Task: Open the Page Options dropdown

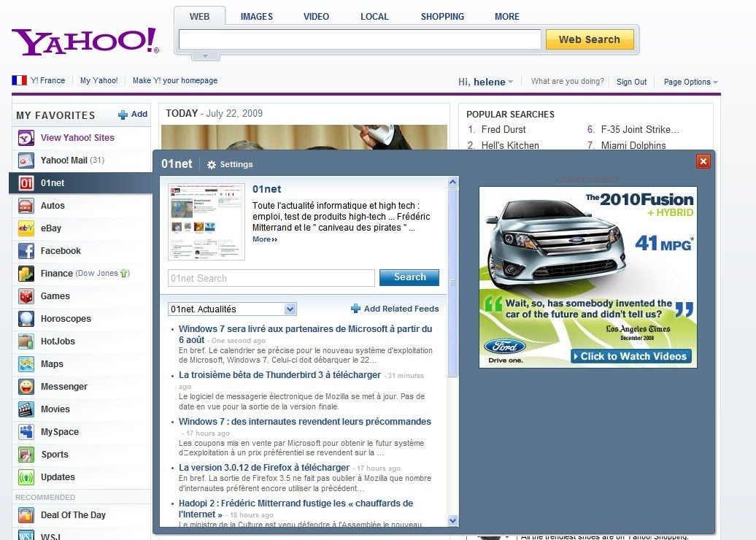Action: [x=690, y=82]
